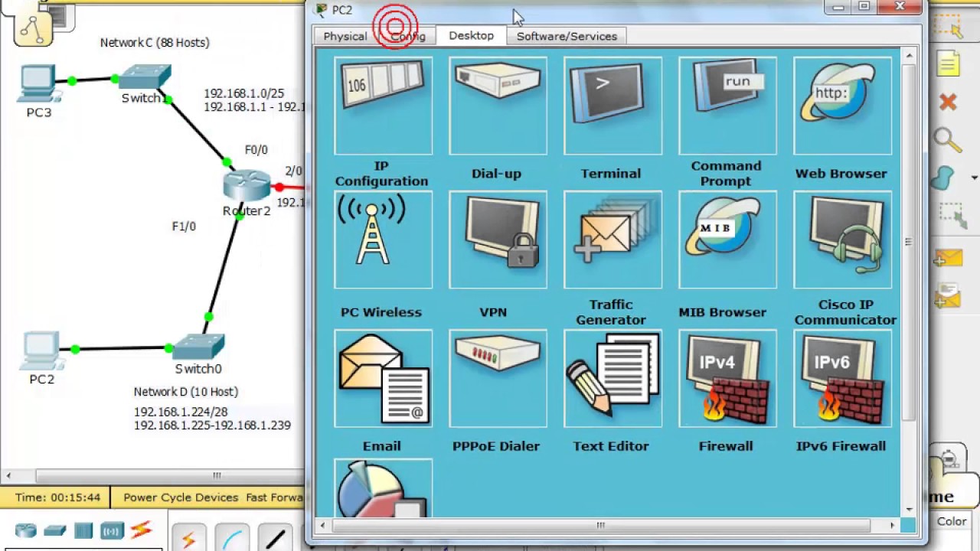Choose the Connections category
Viewport: 980px width, 551px height.
141,530
